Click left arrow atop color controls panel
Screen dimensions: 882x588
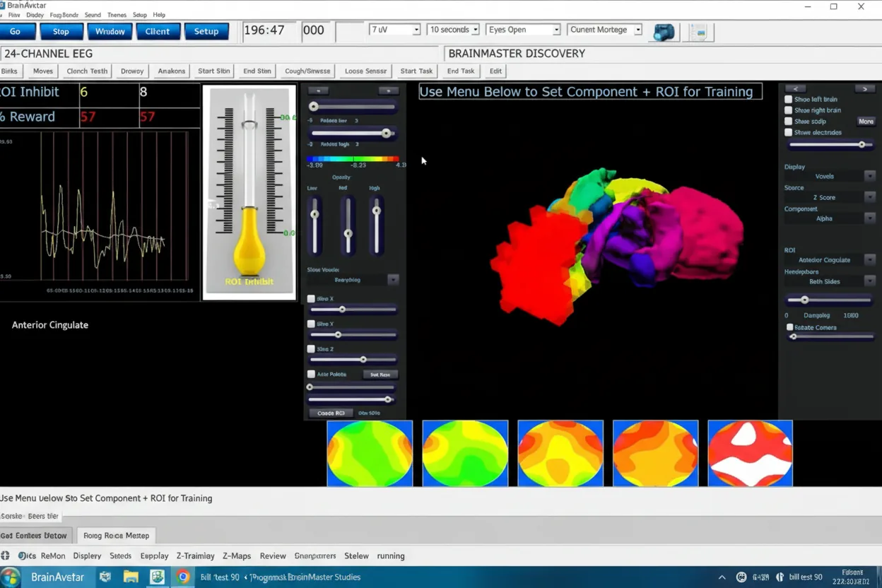[318, 90]
